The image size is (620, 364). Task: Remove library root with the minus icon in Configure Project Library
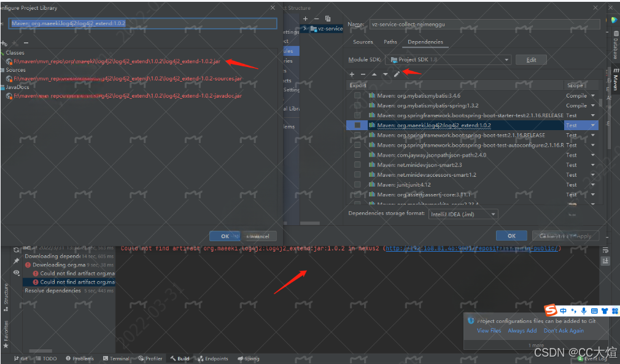pyautogui.click(x=26, y=43)
